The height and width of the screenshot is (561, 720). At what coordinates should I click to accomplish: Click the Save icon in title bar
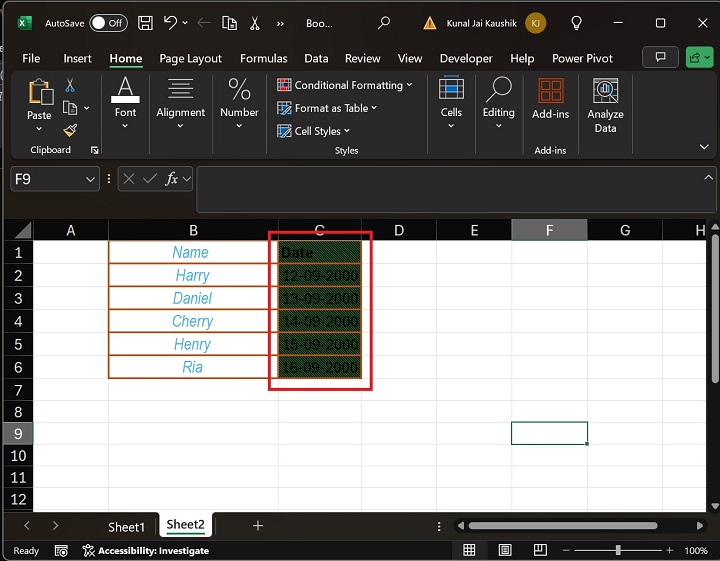(x=145, y=22)
